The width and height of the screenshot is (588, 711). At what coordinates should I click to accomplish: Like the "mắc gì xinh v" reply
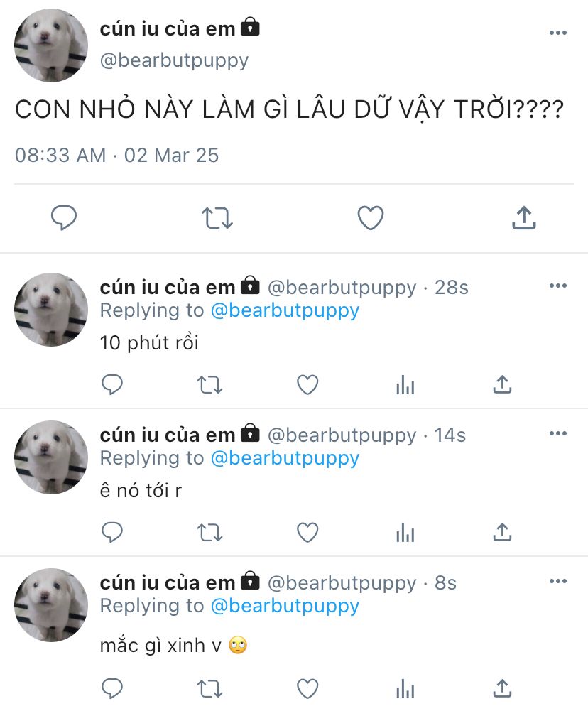point(307,688)
